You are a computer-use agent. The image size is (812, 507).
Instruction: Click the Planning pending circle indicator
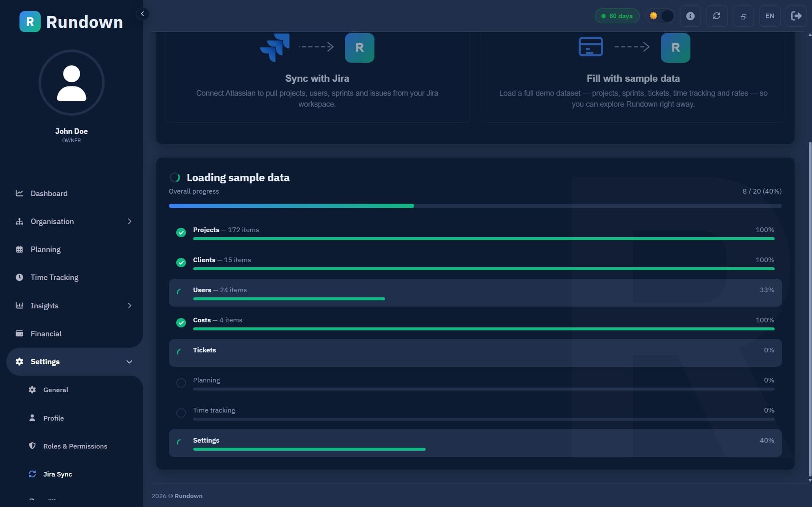(x=181, y=383)
